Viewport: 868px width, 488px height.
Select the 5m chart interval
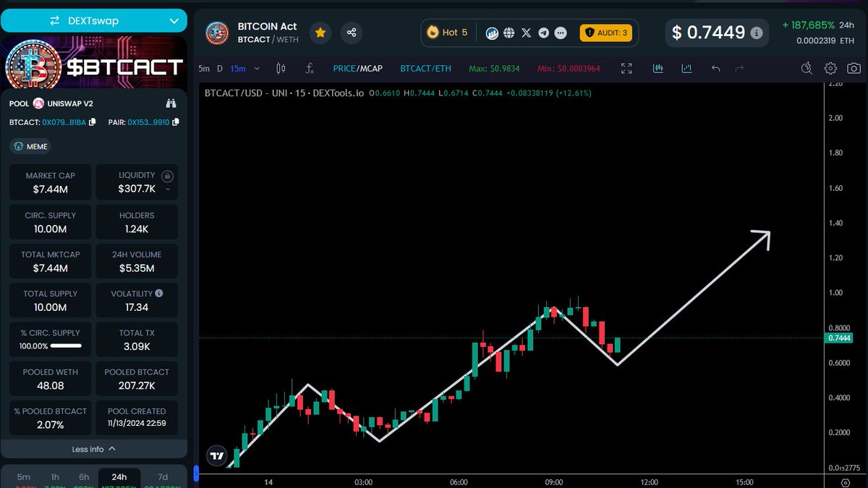pos(204,69)
